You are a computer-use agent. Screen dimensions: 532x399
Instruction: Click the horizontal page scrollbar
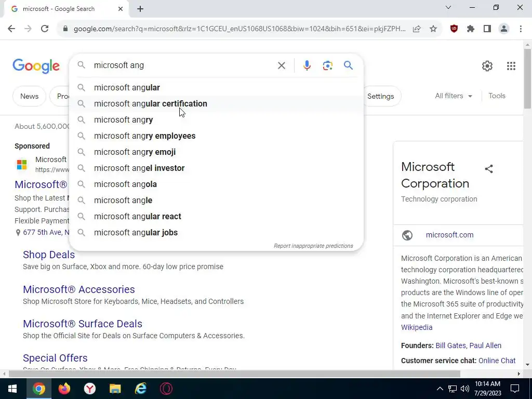(234, 374)
